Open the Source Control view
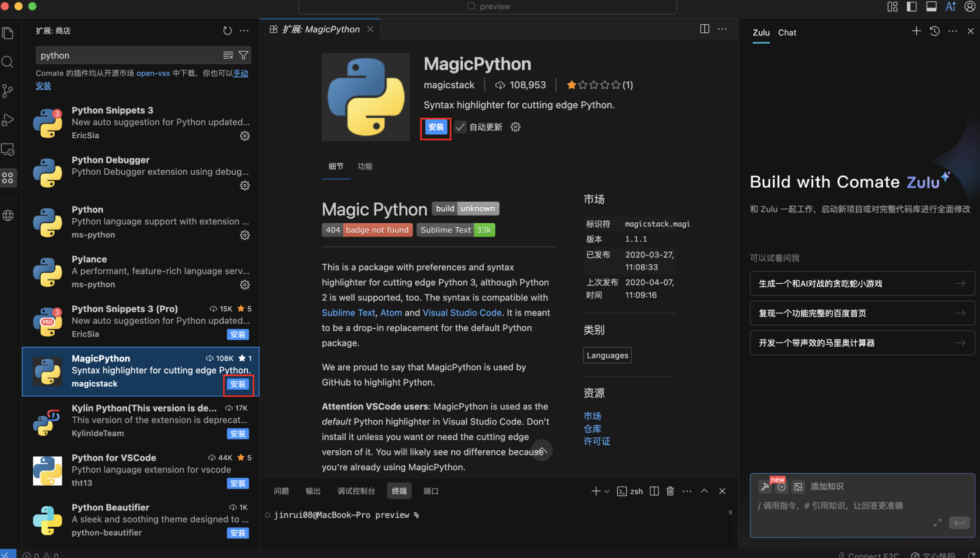Image resolution: width=980 pixels, height=558 pixels. (8, 91)
